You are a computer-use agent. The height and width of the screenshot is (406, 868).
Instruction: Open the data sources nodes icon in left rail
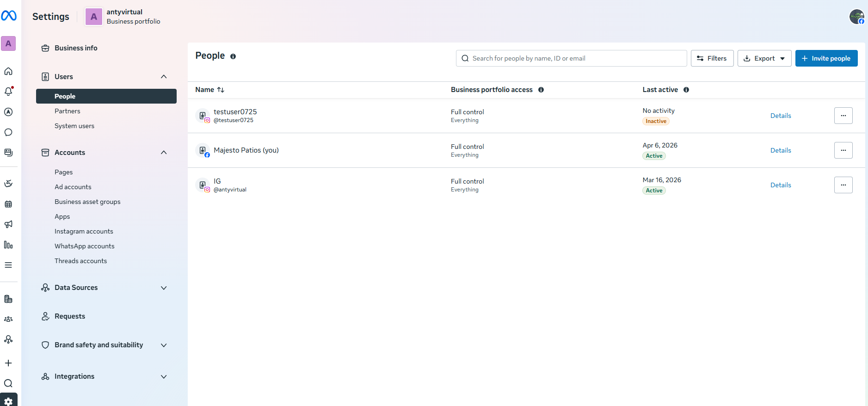coord(8,339)
